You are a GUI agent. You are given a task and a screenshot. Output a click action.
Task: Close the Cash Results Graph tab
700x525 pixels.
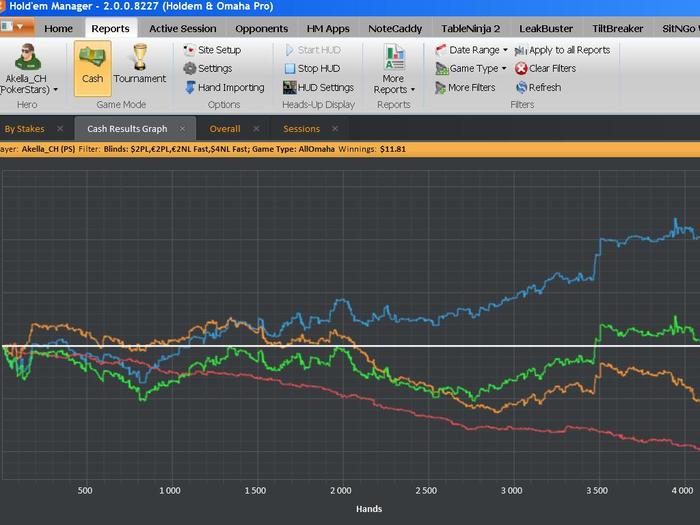point(182,129)
